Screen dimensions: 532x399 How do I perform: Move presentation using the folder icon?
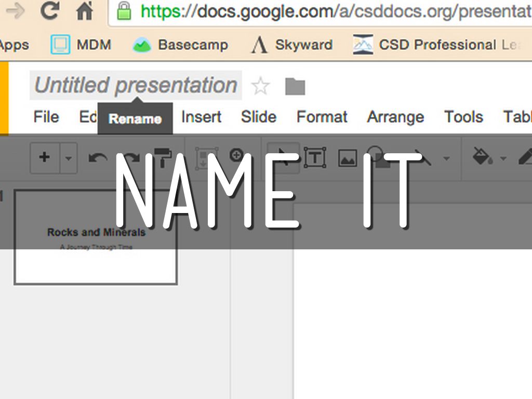point(295,86)
